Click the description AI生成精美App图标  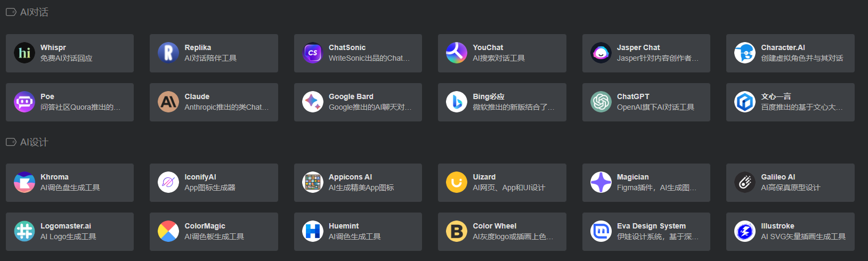pyautogui.click(x=361, y=187)
